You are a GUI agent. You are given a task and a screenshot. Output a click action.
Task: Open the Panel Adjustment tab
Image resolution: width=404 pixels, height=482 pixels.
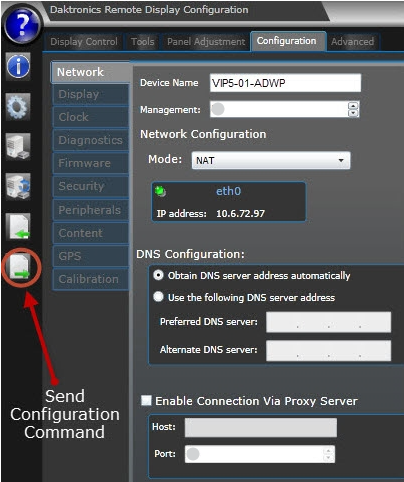pos(206,42)
